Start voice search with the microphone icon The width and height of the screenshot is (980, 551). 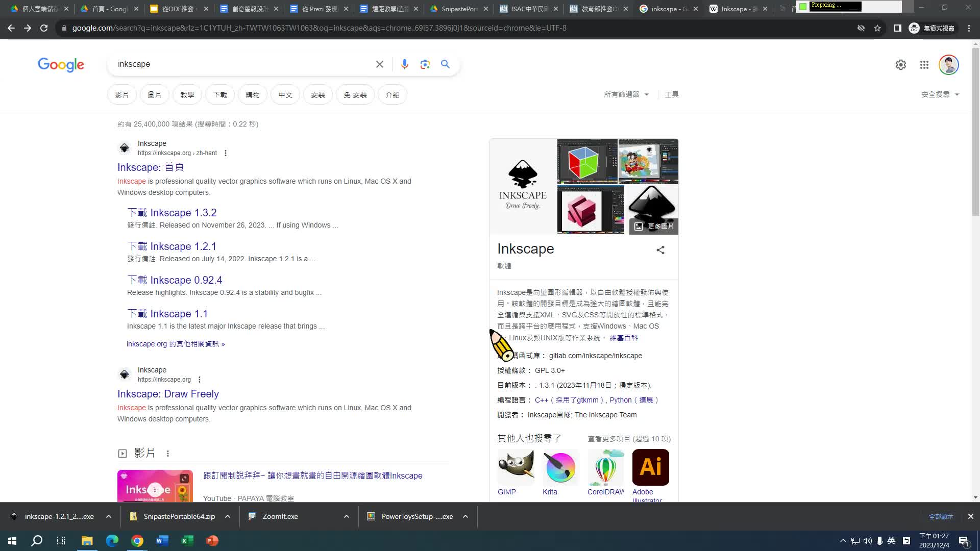405,64
